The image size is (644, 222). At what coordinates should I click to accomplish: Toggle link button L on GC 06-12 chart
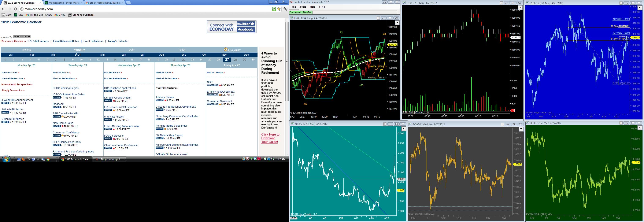click(503, 125)
